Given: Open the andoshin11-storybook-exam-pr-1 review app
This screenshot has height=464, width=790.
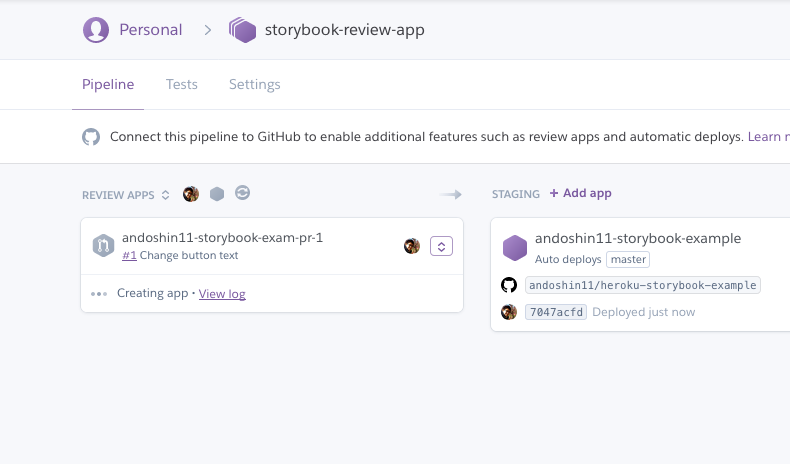Looking at the screenshot, I should (x=222, y=237).
